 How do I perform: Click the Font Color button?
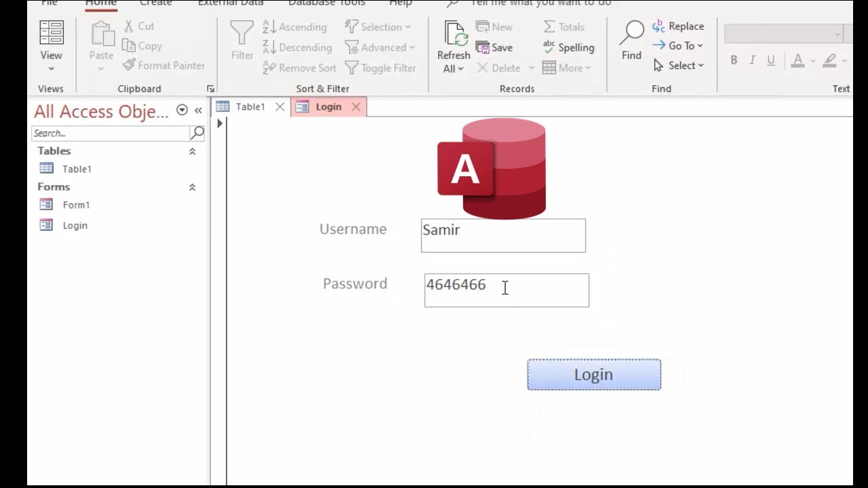tap(798, 60)
